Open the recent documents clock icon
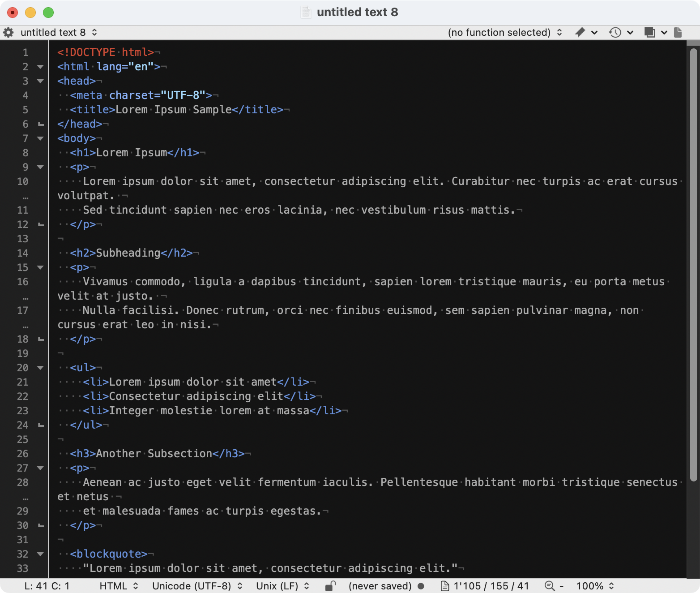 pyautogui.click(x=615, y=32)
